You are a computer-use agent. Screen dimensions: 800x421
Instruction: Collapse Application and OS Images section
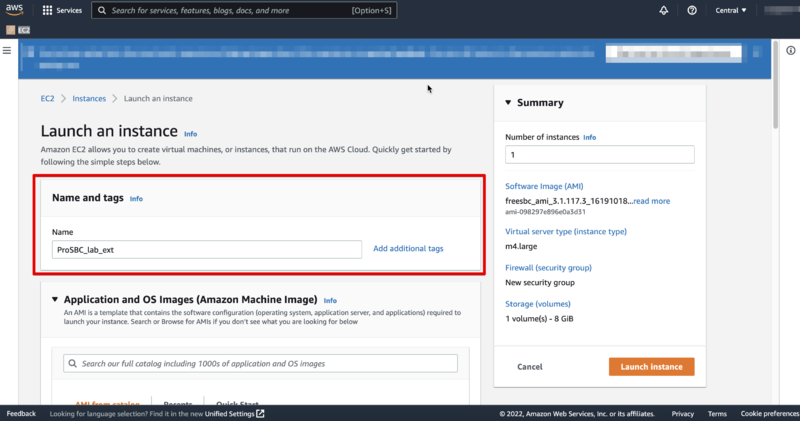[55, 300]
